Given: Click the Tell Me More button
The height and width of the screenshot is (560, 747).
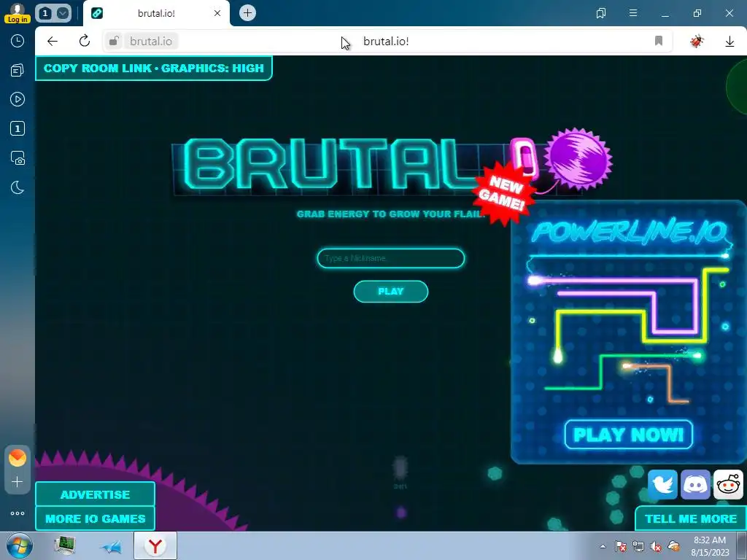Looking at the screenshot, I should pos(691,518).
